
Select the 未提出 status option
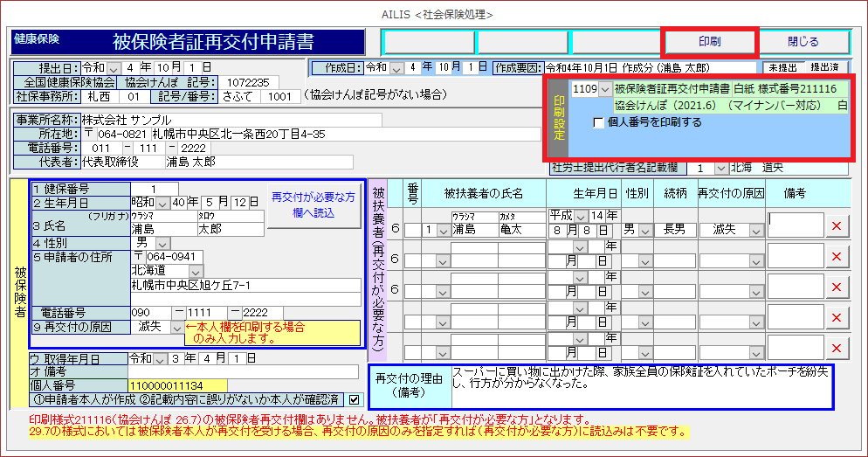point(782,67)
